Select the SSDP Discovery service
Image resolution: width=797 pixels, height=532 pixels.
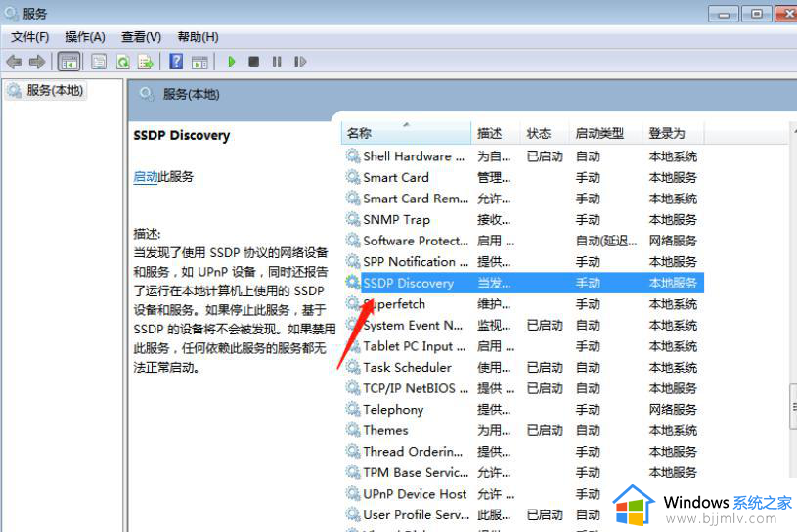(x=523, y=283)
